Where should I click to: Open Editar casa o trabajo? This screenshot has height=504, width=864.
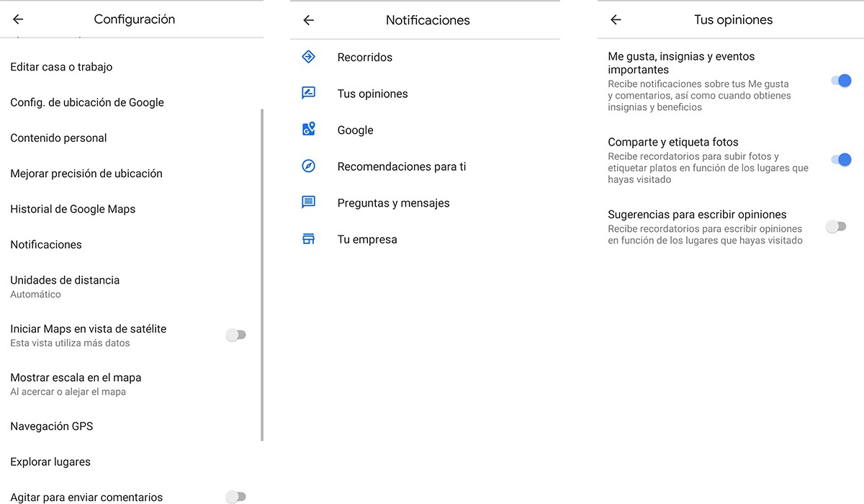click(61, 67)
